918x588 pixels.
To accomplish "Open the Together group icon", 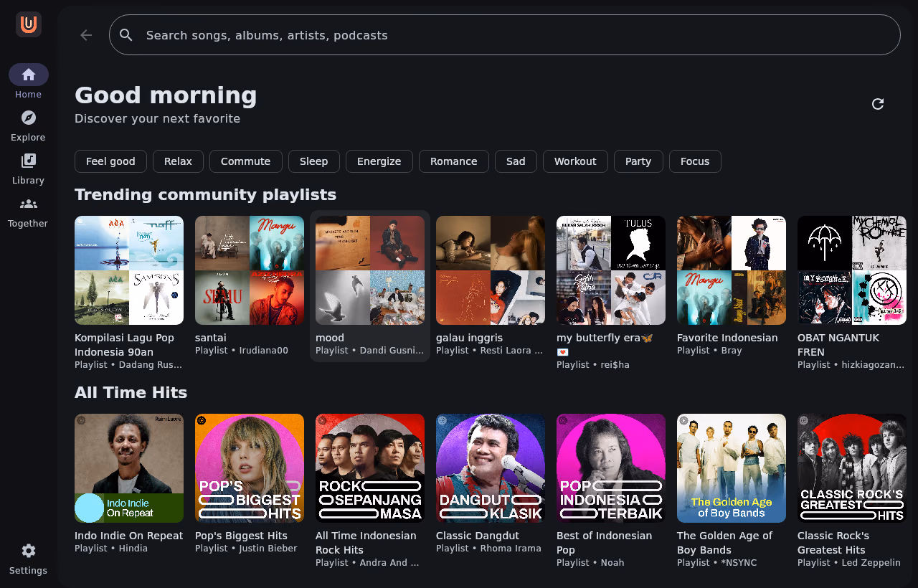I will click(x=29, y=204).
